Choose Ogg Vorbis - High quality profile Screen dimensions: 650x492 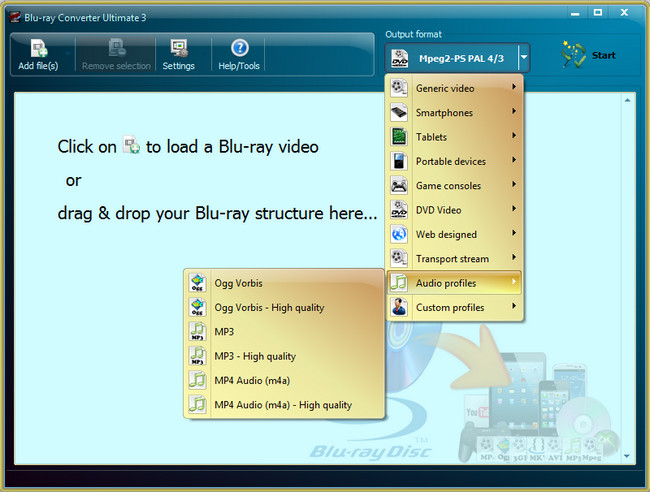(284, 308)
